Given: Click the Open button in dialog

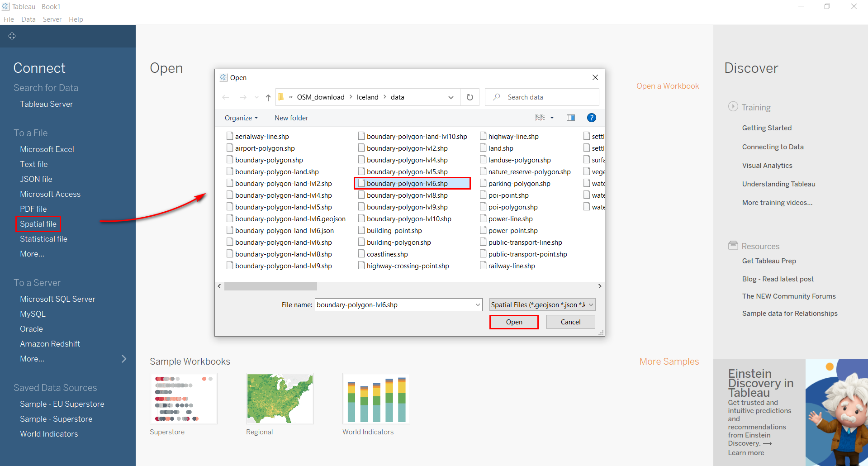Looking at the screenshot, I should pyautogui.click(x=514, y=322).
